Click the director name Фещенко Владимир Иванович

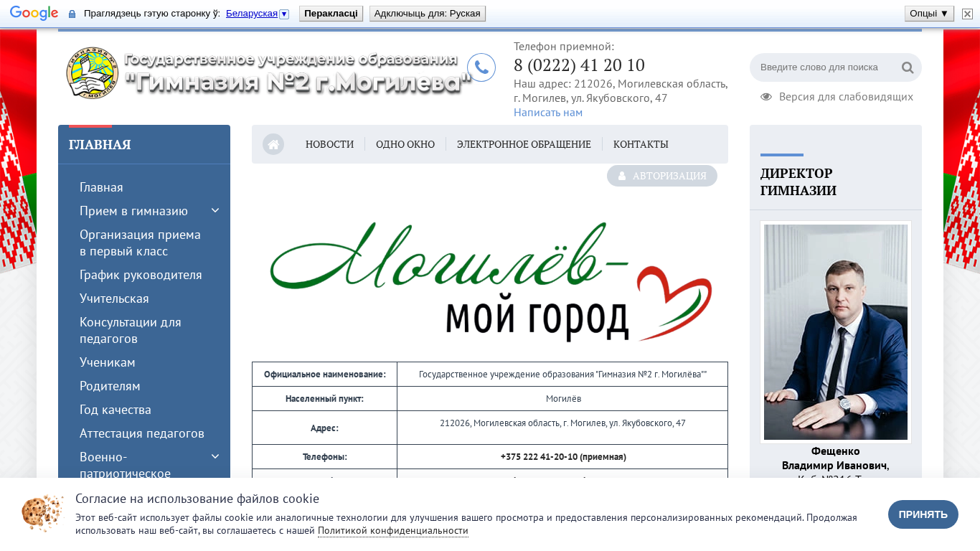(x=836, y=458)
